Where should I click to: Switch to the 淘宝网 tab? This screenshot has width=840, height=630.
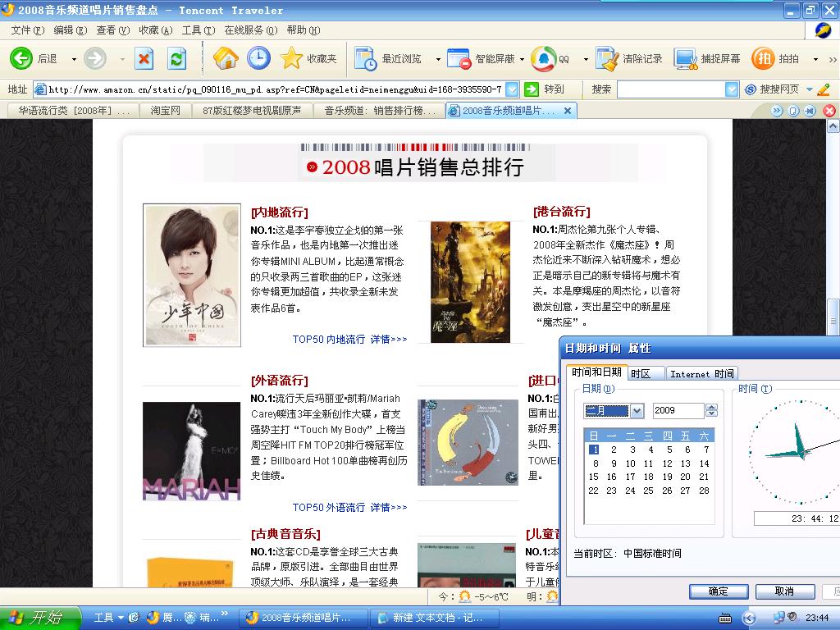point(166,111)
